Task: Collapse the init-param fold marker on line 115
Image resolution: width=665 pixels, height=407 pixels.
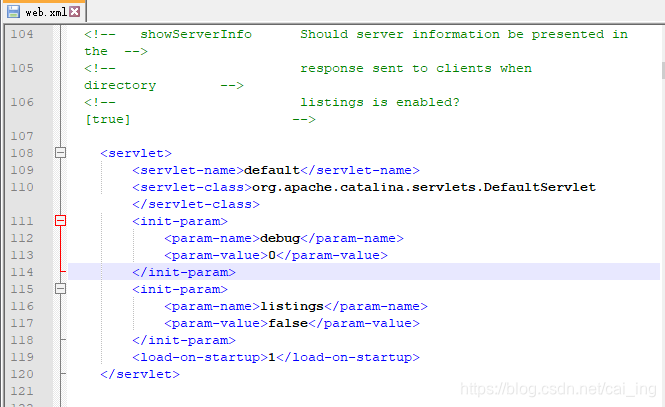Action: [x=61, y=289]
